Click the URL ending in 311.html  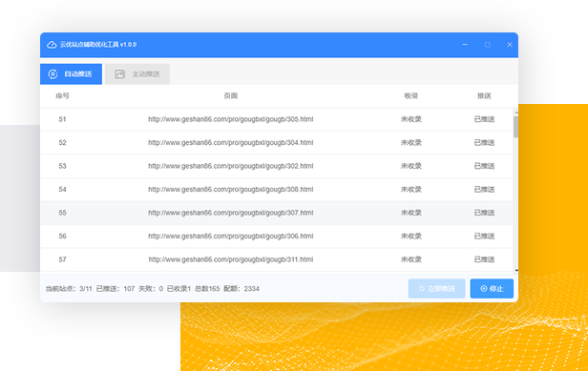pos(231,259)
